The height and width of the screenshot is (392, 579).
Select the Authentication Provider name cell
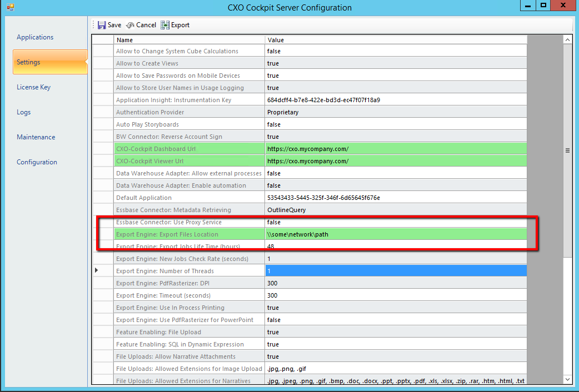[189, 112]
